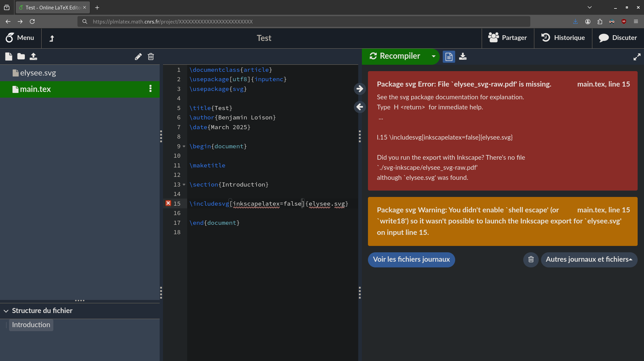Toggle fold on line 9 begin document

coord(184,147)
